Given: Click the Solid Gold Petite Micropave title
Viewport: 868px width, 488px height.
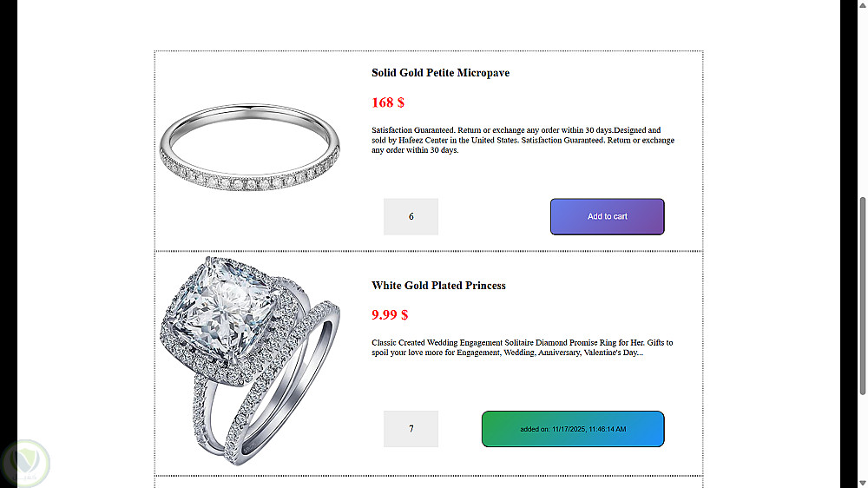Looking at the screenshot, I should 440,73.
